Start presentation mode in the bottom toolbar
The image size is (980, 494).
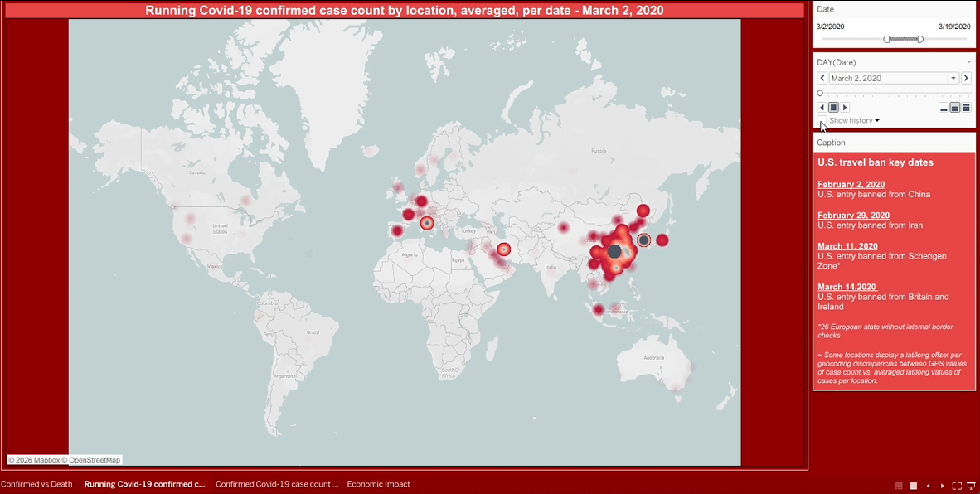point(971,486)
